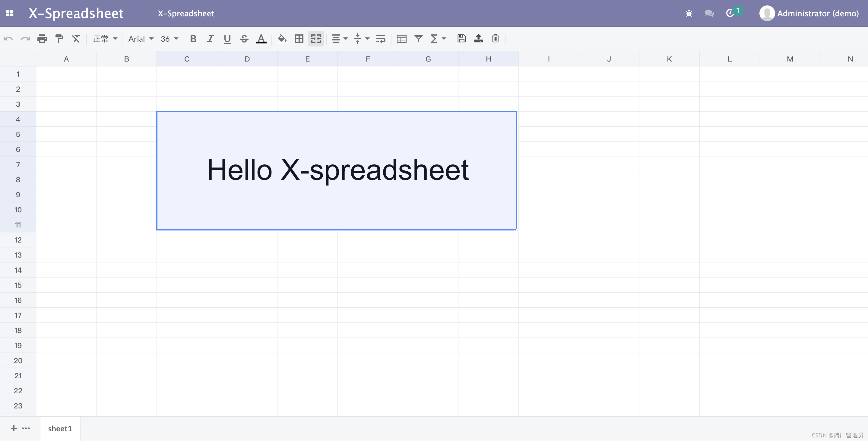Click the upload import icon
The width and height of the screenshot is (868, 441).
click(x=478, y=38)
